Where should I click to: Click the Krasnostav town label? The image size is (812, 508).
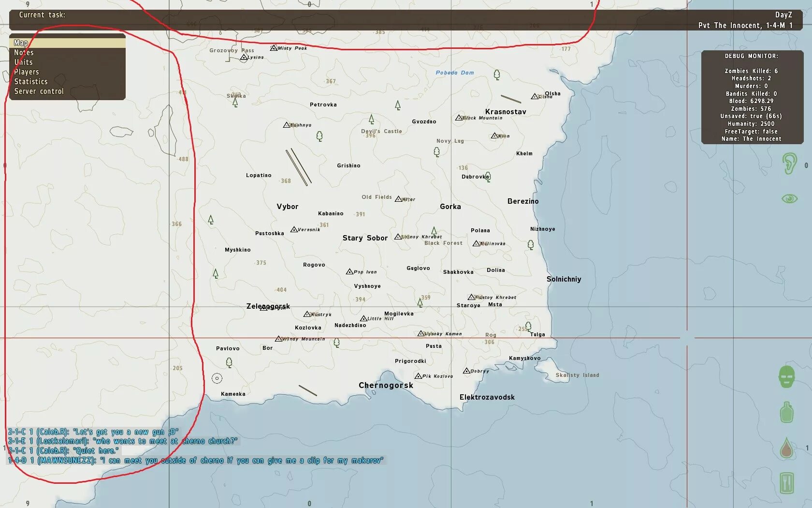(506, 112)
